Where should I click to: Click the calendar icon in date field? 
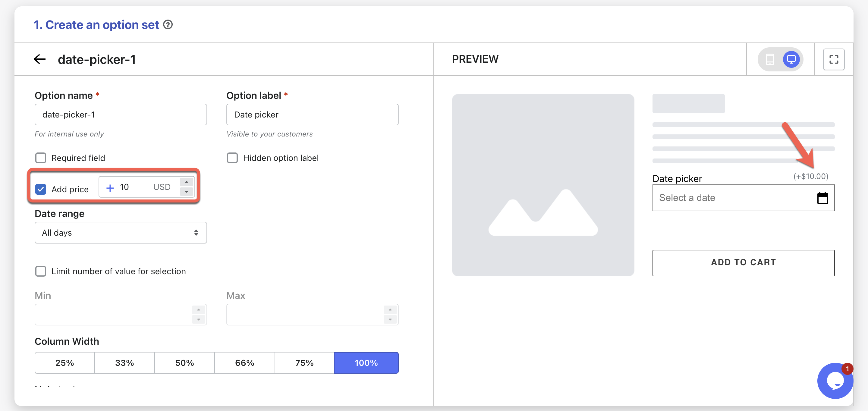tap(822, 198)
